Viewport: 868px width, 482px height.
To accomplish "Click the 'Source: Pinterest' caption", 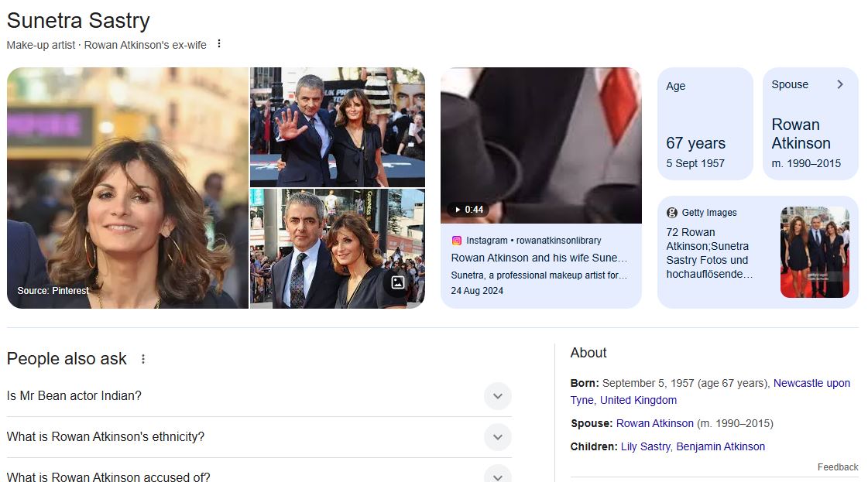I will point(53,291).
